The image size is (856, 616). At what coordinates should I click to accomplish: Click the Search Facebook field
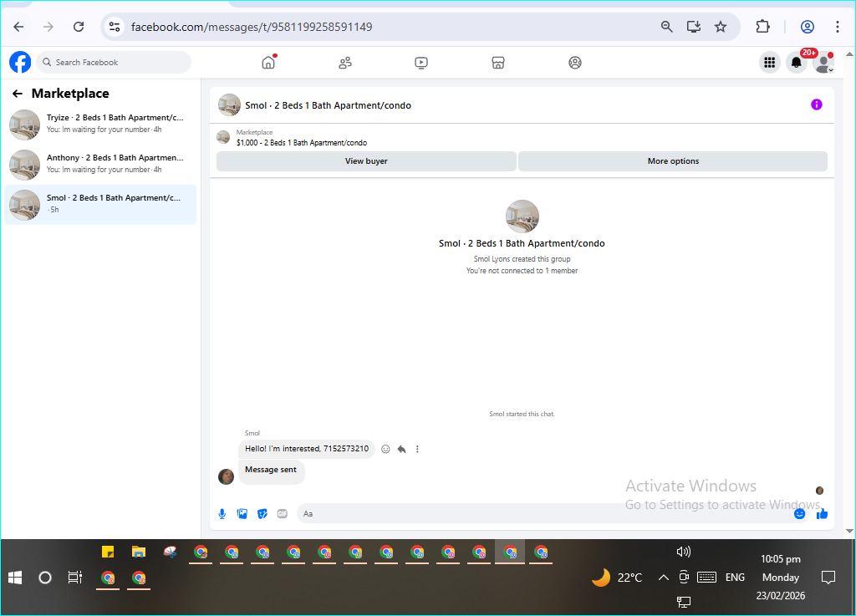click(114, 62)
